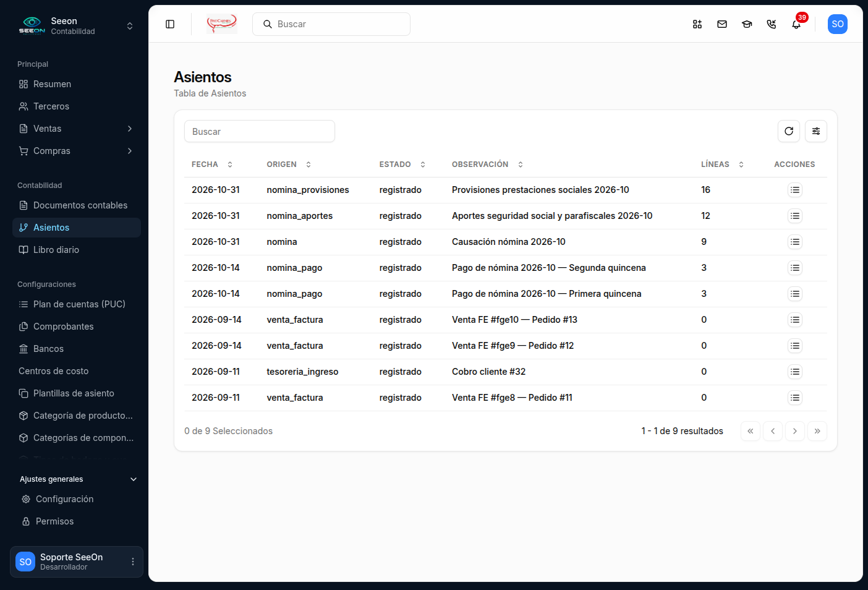Viewport: 868px width, 590px height.
Task: Open actions for Cobro cliente #32 row
Action: click(795, 372)
